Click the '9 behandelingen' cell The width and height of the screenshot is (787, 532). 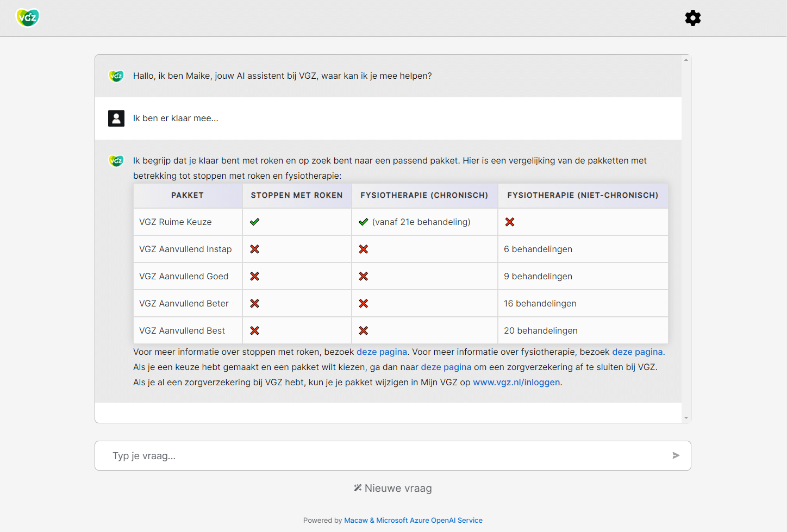click(x=583, y=276)
